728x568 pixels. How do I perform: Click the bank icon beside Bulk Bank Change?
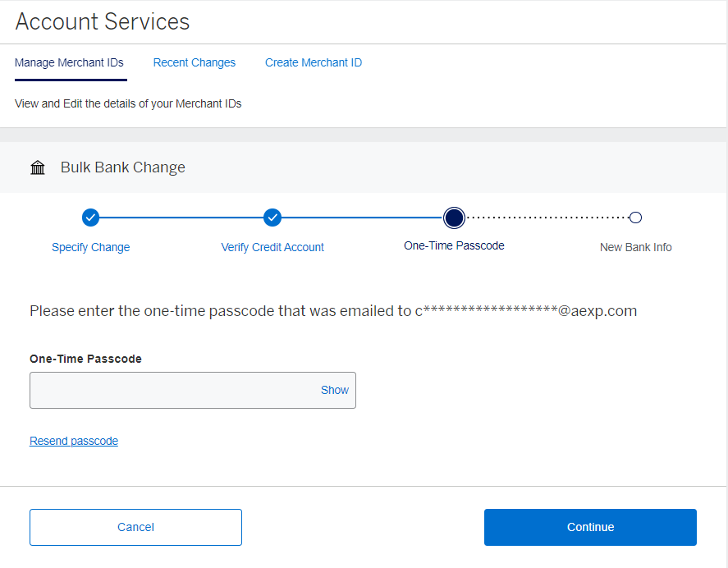tap(38, 167)
